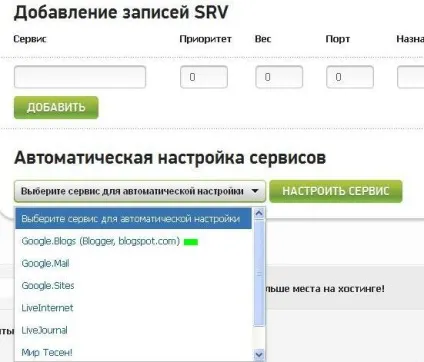Click the Сервис column label
The width and height of the screenshot is (424, 362).
[x=30, y=39]
